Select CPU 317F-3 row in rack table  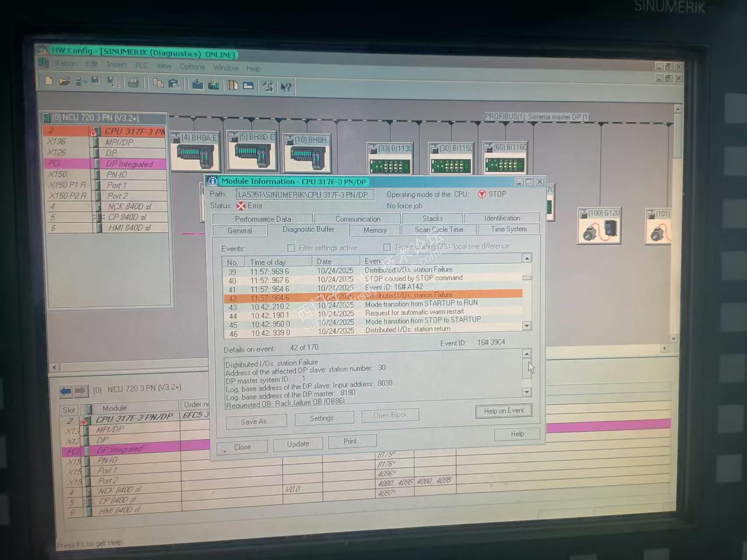105,131
